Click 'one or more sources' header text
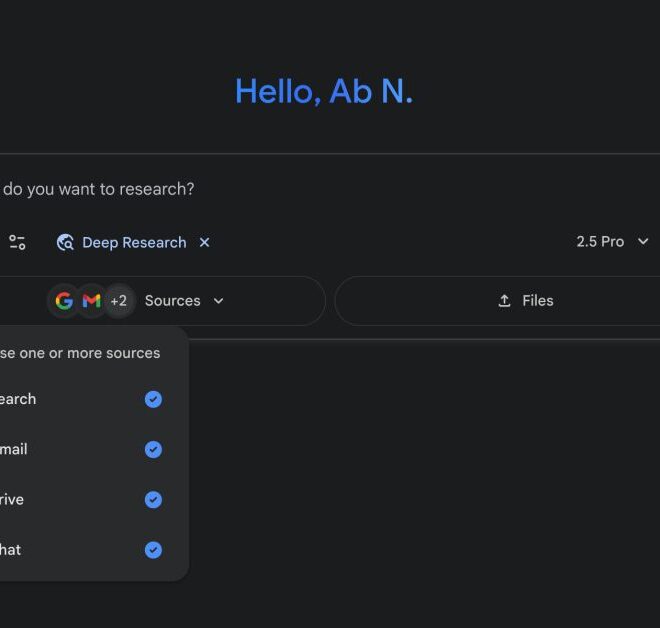The height and width of the screenshot is (628, 660). [90, 353]
